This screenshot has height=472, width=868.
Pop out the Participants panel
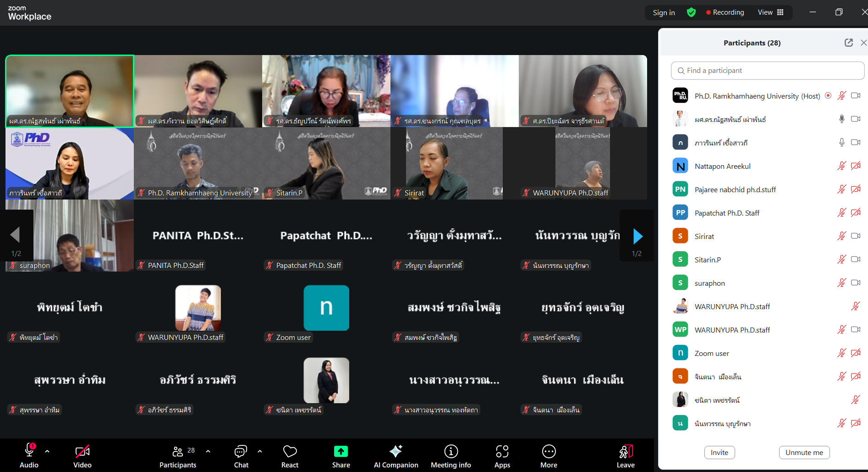point(848,43)
